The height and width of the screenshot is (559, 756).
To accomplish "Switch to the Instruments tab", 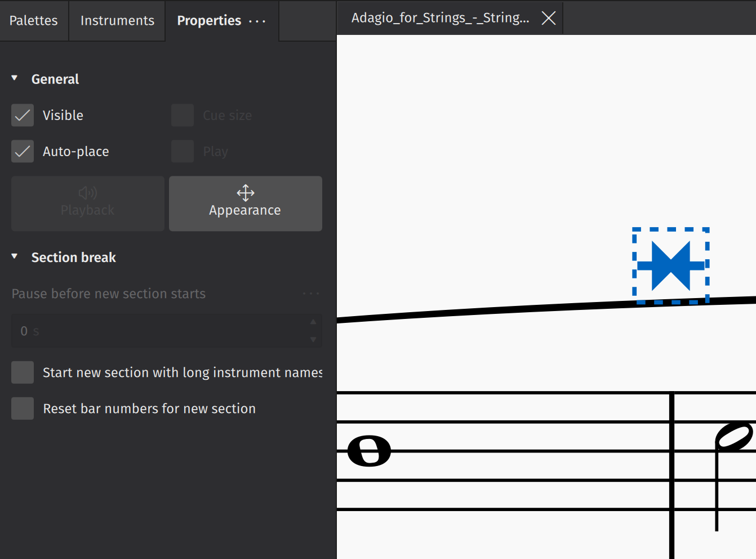I will 117,20.
